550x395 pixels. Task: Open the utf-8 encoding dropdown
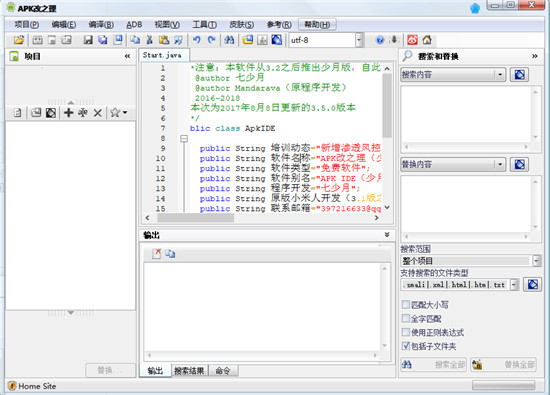pyautogui.click(x=359, y=40)
